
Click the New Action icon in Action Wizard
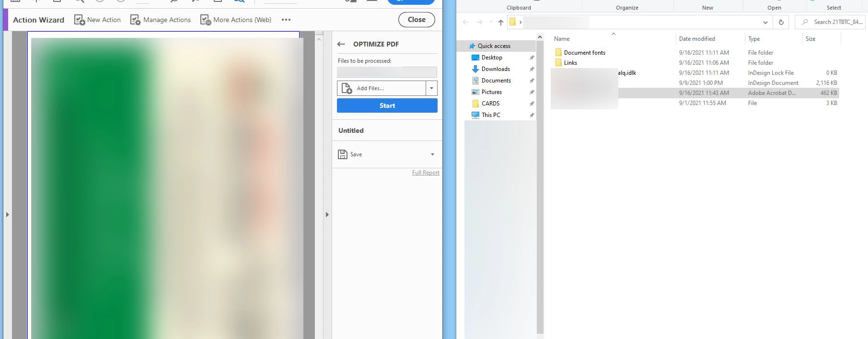(80, 20)
